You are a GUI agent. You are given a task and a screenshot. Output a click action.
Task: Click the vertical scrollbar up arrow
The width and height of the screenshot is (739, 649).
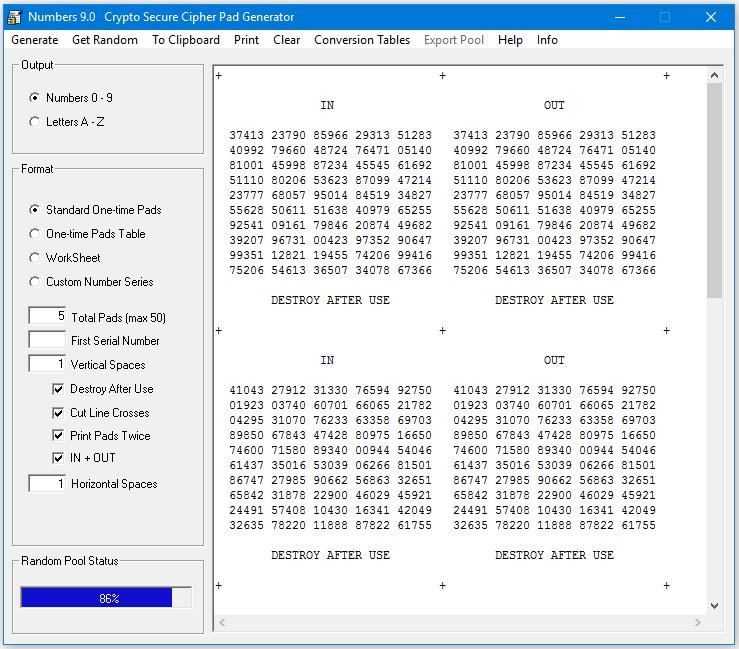click(x=714, y=75)
